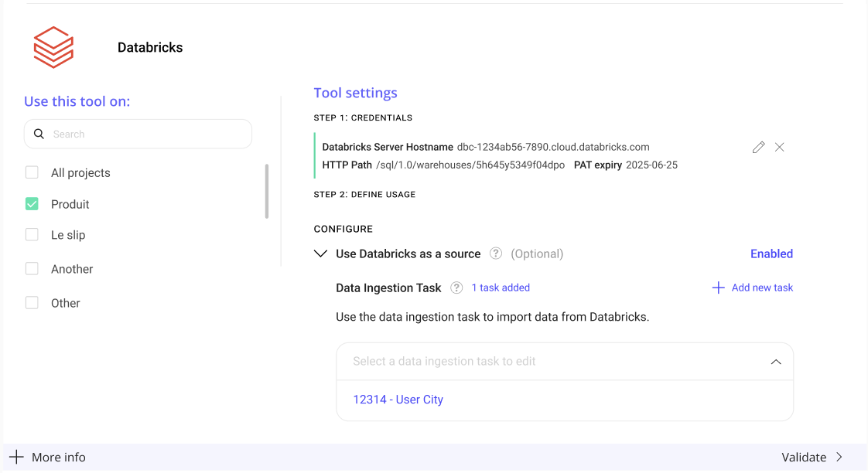The image size is (868, 473).
Task: Uncheck the Produit project checkbox
Action: [x=32, y=204]
